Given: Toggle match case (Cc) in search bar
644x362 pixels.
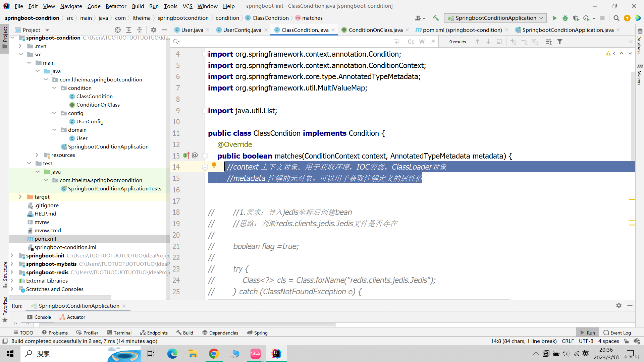Looking at the screenshot, I should click(x=411, y=42).
